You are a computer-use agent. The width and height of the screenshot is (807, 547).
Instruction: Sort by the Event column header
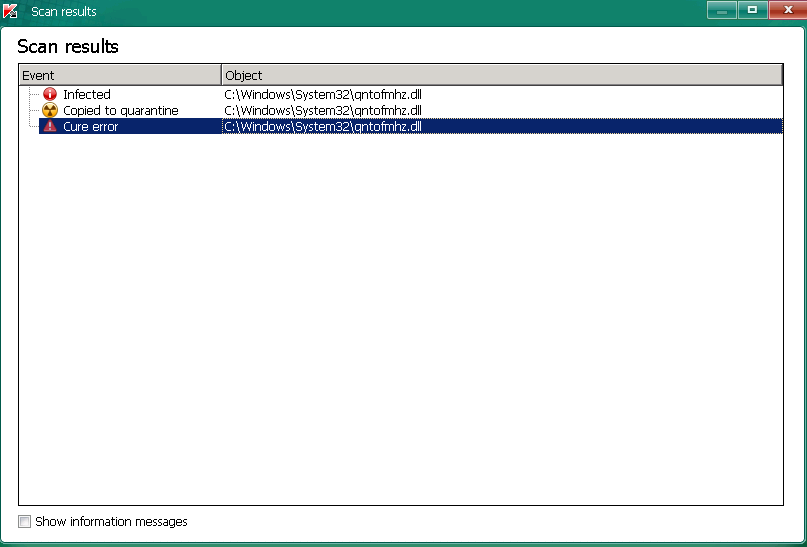[x=120, y=75]
